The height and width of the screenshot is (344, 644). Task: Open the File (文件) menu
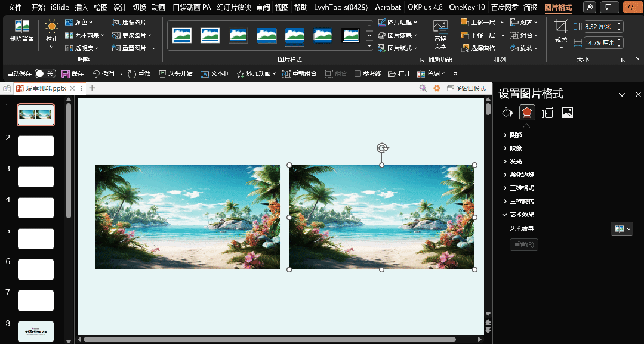pyautogui.click(x=15, y=7)
